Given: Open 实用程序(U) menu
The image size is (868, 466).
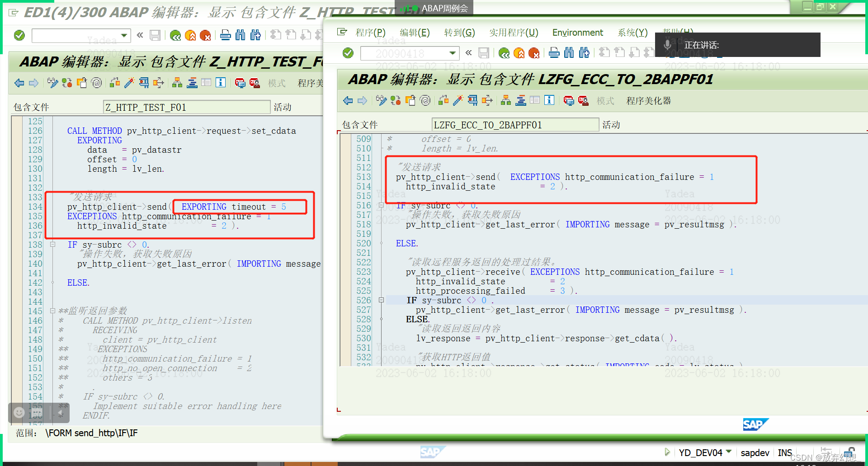Looking at the screenshot, I should pyautogui.click(x=514, y=33).
